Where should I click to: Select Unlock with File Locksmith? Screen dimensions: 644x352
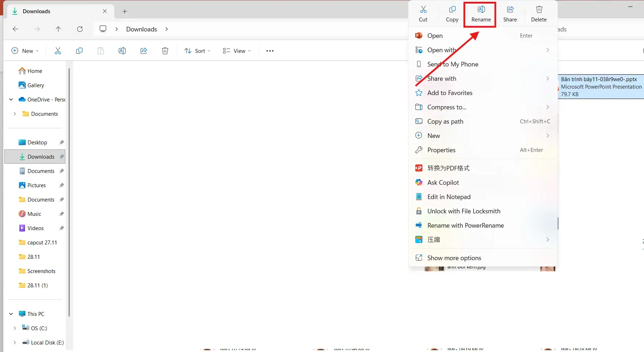tap(464, 211)
